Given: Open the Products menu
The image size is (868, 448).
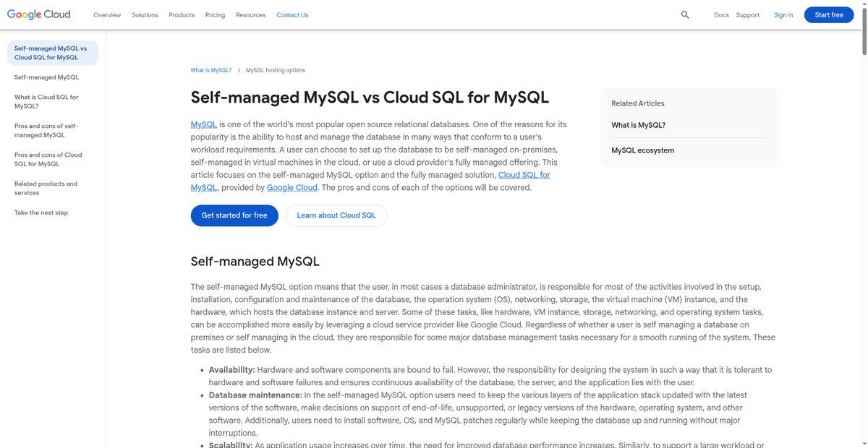Looking at the screenshot, I should coord(182,14).
